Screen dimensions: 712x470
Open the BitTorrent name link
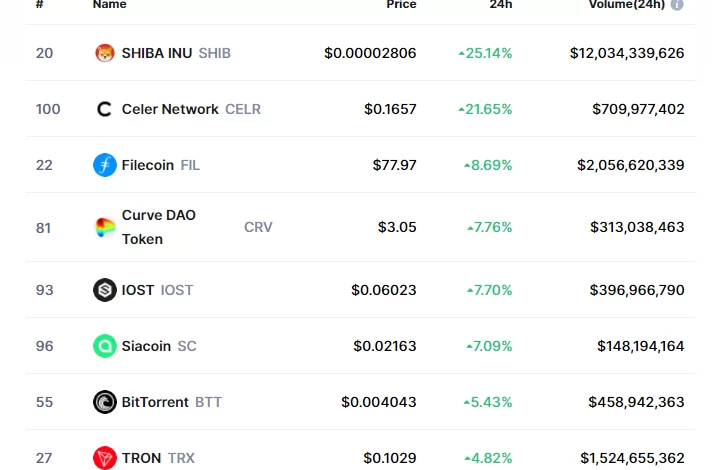pos(155,402)
